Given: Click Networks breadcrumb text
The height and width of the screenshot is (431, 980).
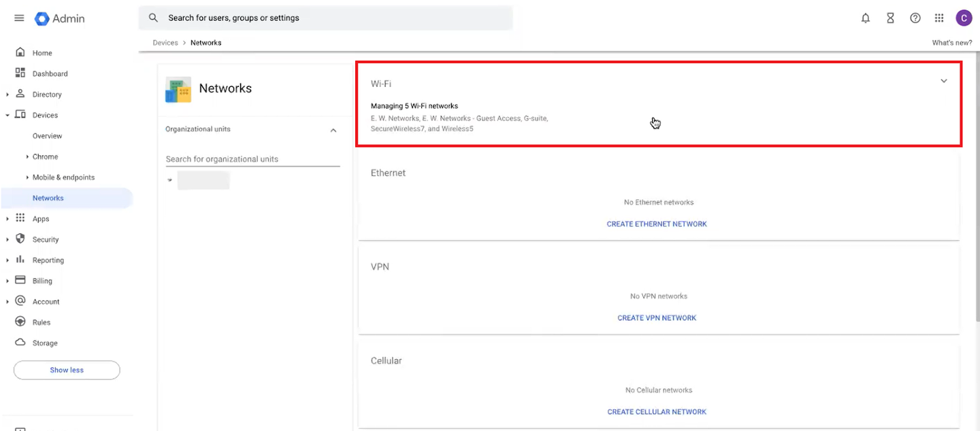Looking at the screenshot, I should pos(206,43).
